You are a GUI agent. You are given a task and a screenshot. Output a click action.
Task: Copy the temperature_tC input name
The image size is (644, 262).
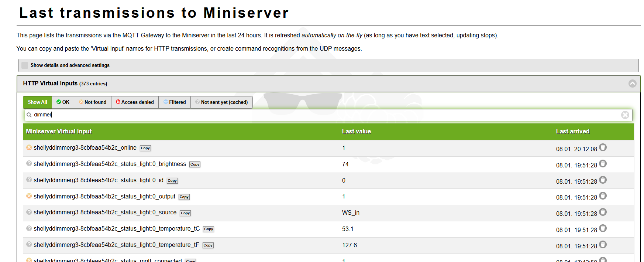[209, 229]
